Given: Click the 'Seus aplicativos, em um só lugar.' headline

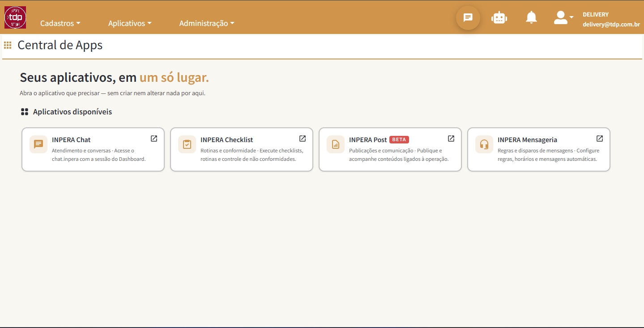Looking at the screenshot, I should (115, 77).
